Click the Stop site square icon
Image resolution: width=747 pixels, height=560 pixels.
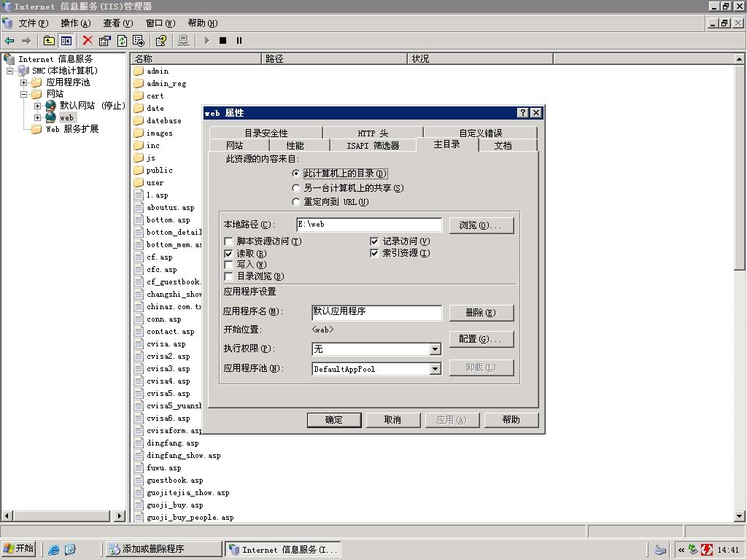(222, 41)
